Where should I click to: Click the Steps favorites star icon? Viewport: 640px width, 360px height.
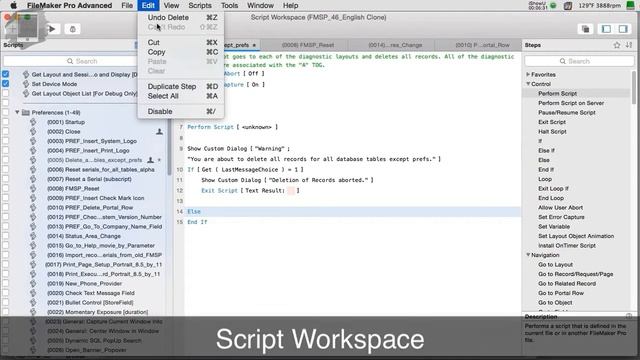(x=617, y=45)
